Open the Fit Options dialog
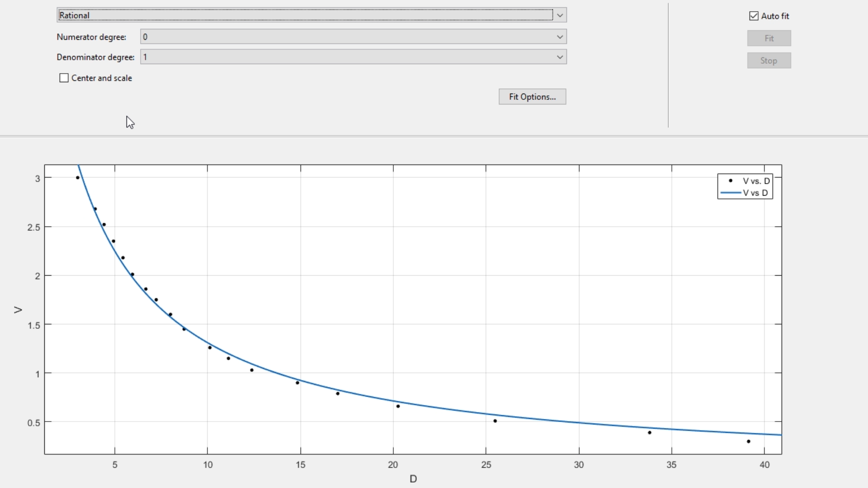This screenshot has height=488, width=868. (532, 97)
